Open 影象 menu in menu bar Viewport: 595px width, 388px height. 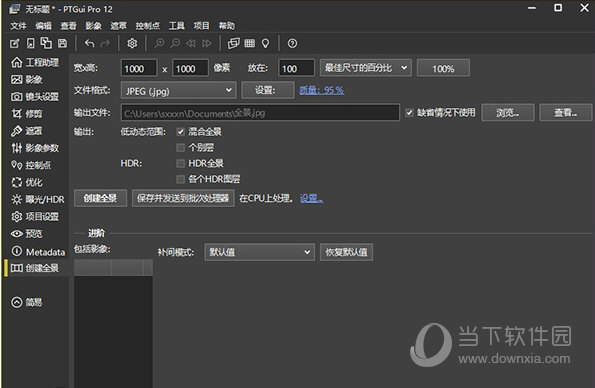click(93, 25)
